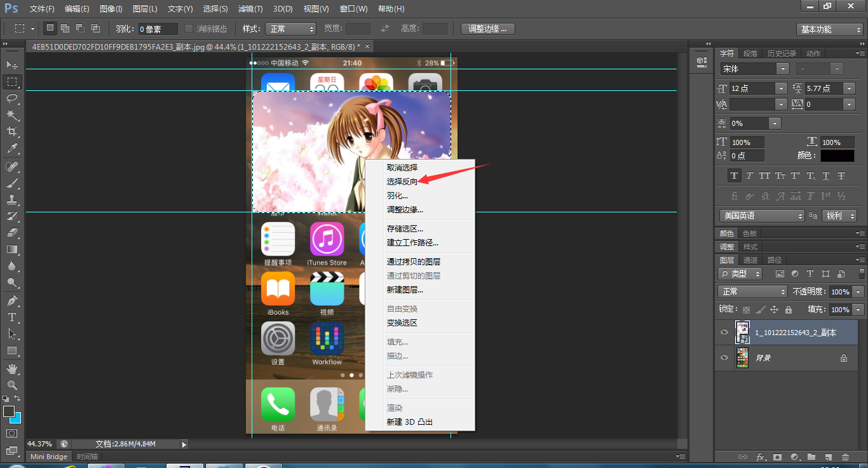Click the background color swatch

click(16, 418)
